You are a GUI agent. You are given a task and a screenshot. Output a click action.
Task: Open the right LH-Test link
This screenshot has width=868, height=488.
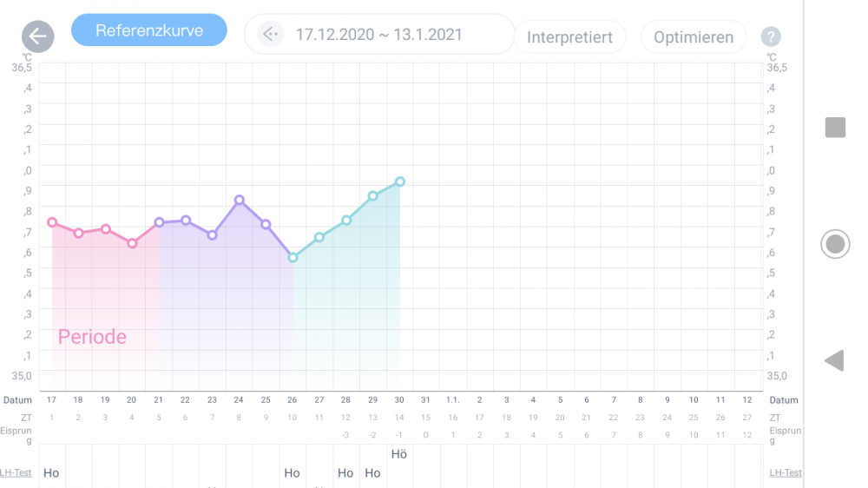[785, 472]
